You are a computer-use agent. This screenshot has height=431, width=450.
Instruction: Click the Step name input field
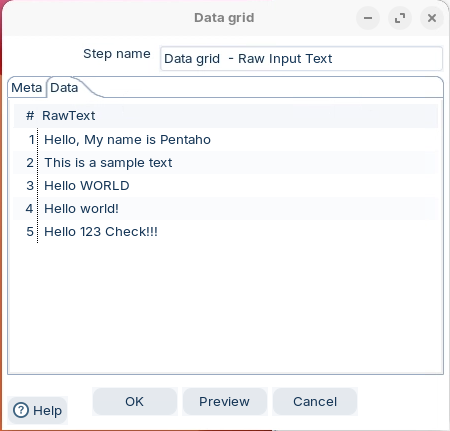tap(301, 59)
